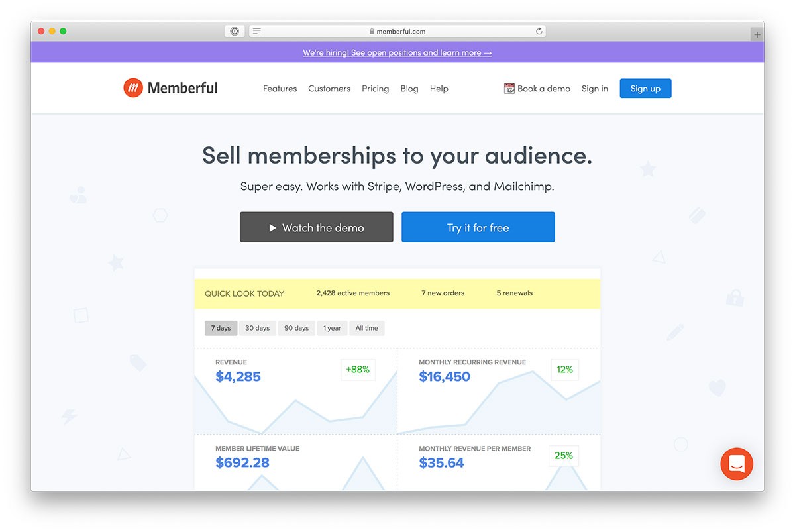
Task: Go to the Pricing page
Action: [375, 89]
